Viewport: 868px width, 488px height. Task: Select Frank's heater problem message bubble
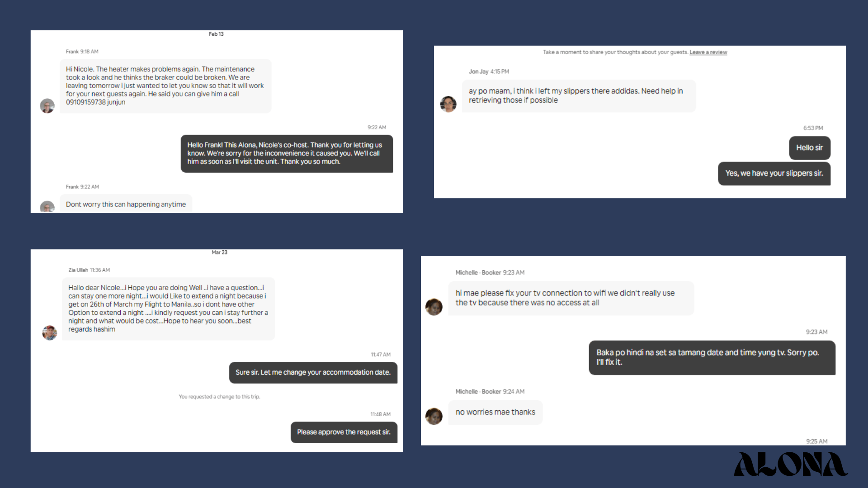pyautogui.click(x=165, y=86)
